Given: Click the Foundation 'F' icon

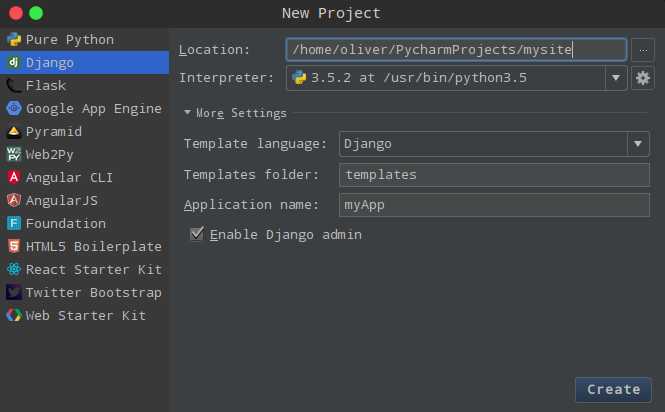Looking at the screenshot, I should [14, 223].
